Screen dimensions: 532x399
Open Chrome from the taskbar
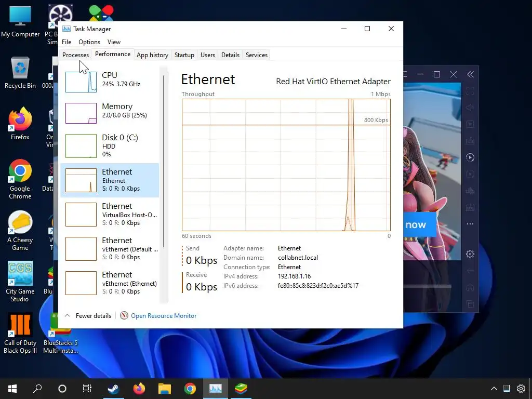190,389
